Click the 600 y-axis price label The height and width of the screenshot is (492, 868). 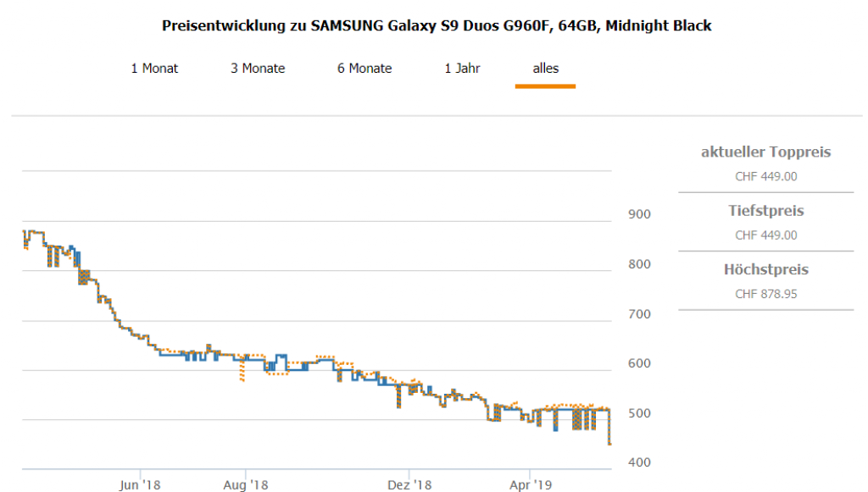pyautogui.click(x=639, y=363)
